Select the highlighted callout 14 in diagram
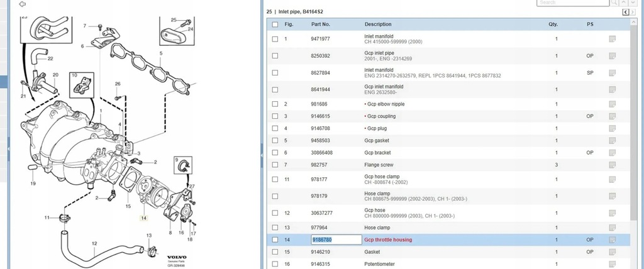The width and height of the screenshot is (644, 269). pyautogui.click(x=143, y=218)
